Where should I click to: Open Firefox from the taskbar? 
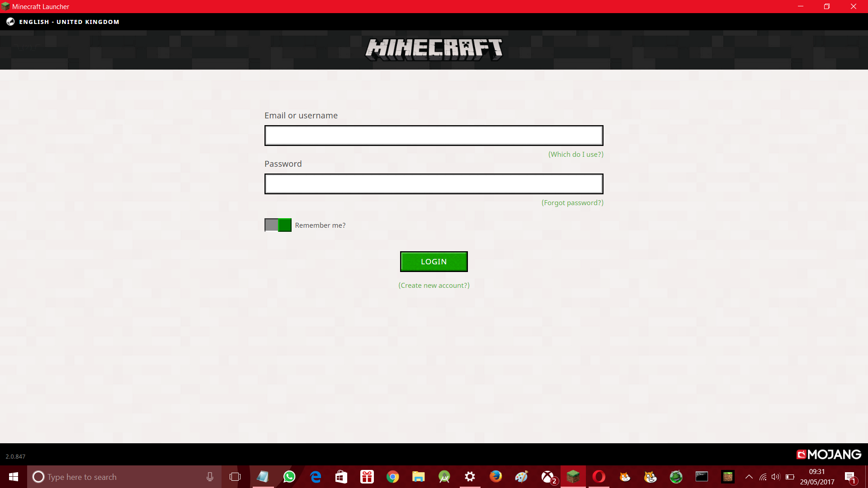click(x=495, y=477)
